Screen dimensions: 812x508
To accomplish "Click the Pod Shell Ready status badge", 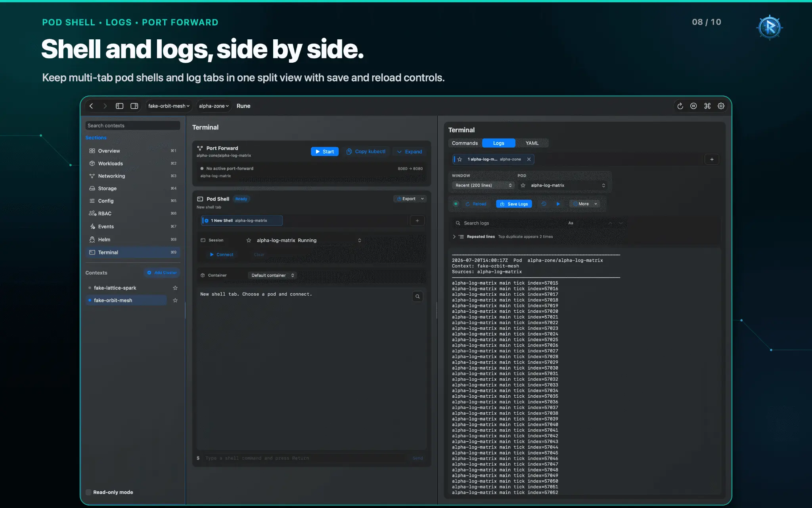I will coord(241,199).
